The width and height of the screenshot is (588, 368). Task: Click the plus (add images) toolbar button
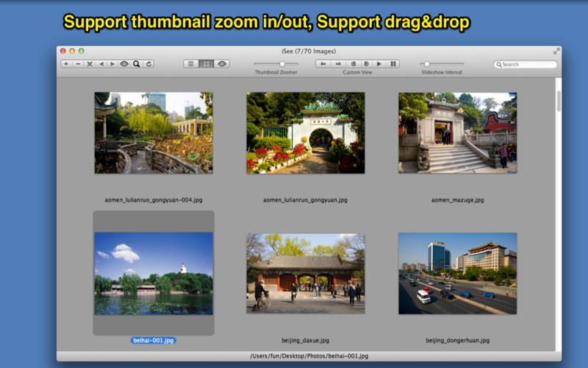click(x=66, y=64)
